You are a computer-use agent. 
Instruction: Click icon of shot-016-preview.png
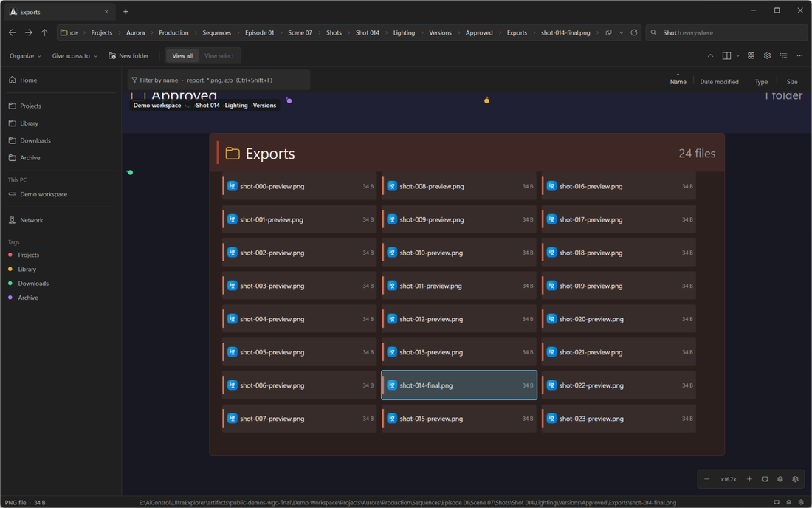[551, 186]
